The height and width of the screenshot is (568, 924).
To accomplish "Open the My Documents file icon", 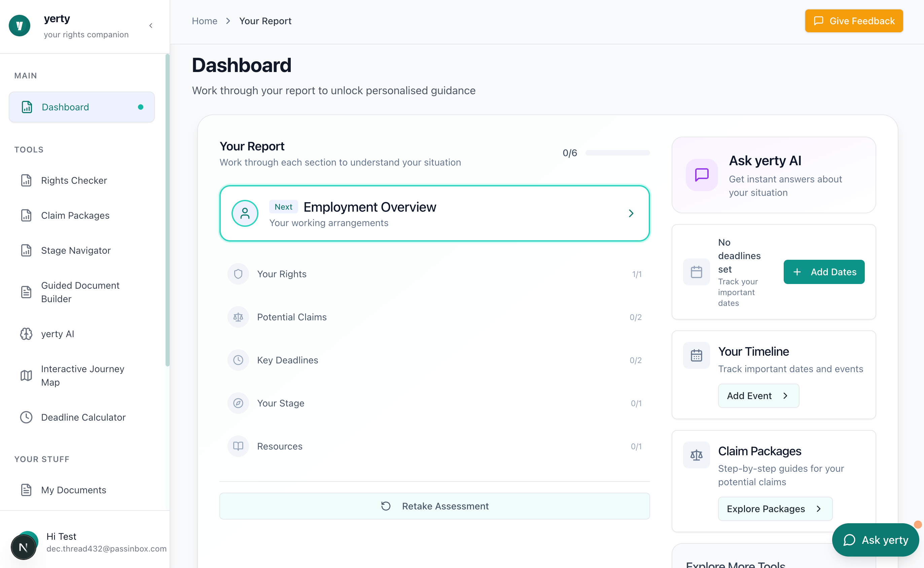I will [x=26, y=490].
